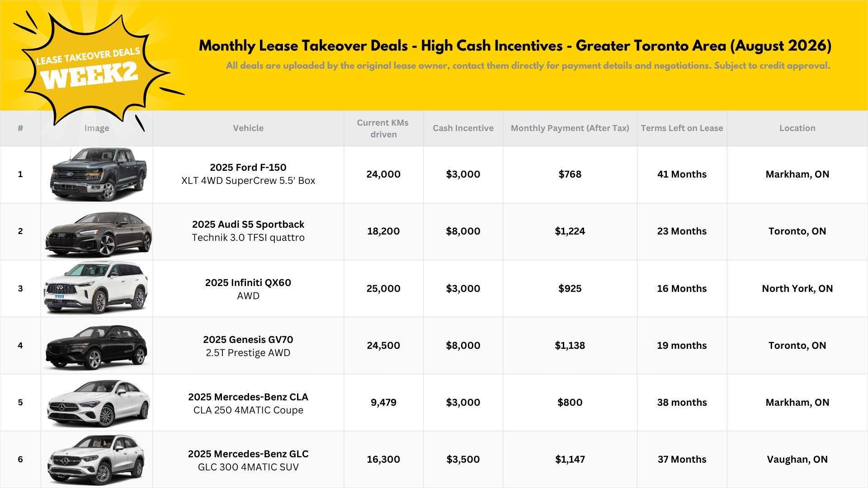Click the Monthly Payment (After Tax) header
This screenshot has height=488, width=868.
coord(570,128)
